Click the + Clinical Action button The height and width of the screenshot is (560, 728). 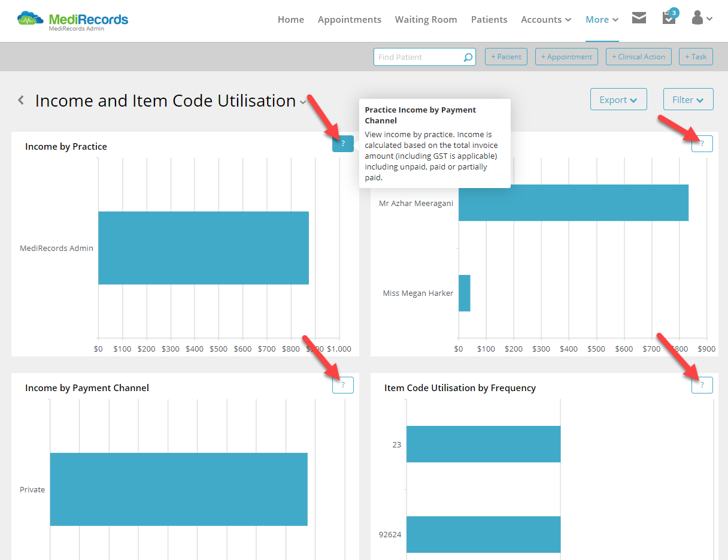click(x=638, y=57)
